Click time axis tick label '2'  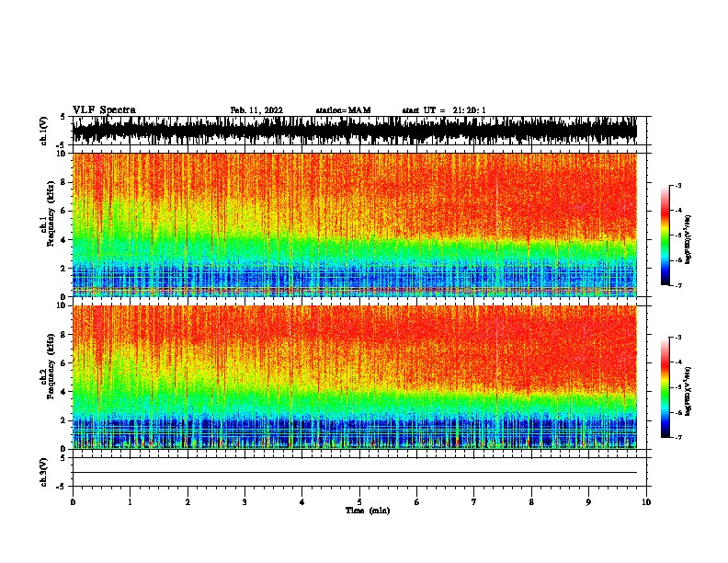188,501
